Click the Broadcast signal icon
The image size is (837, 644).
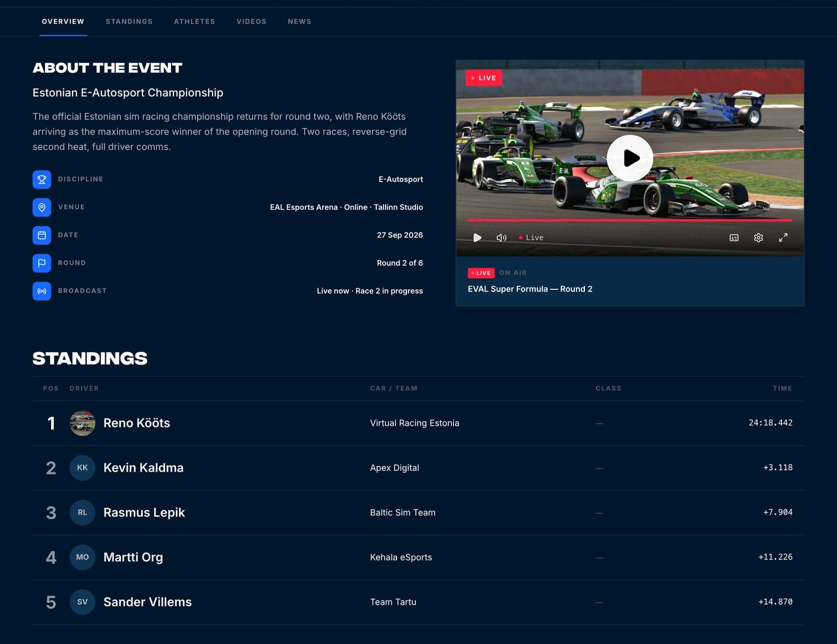coord(42,291)
